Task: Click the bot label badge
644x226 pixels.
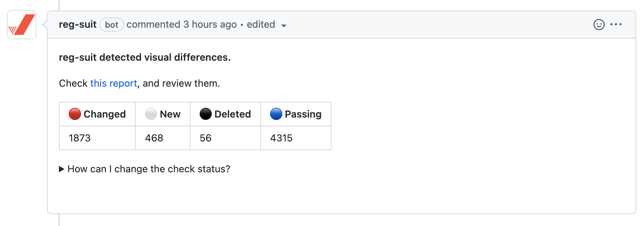Action: [x=112, y=25]
